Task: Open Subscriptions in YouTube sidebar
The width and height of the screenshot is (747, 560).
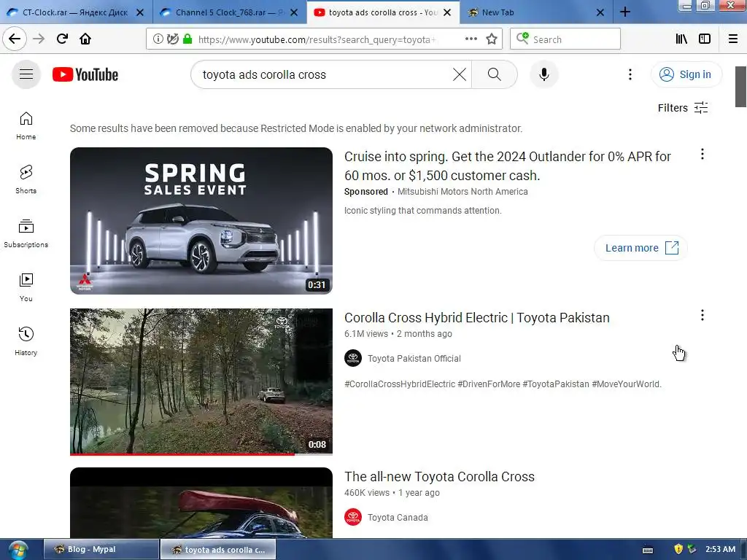Action: [26, 233]
